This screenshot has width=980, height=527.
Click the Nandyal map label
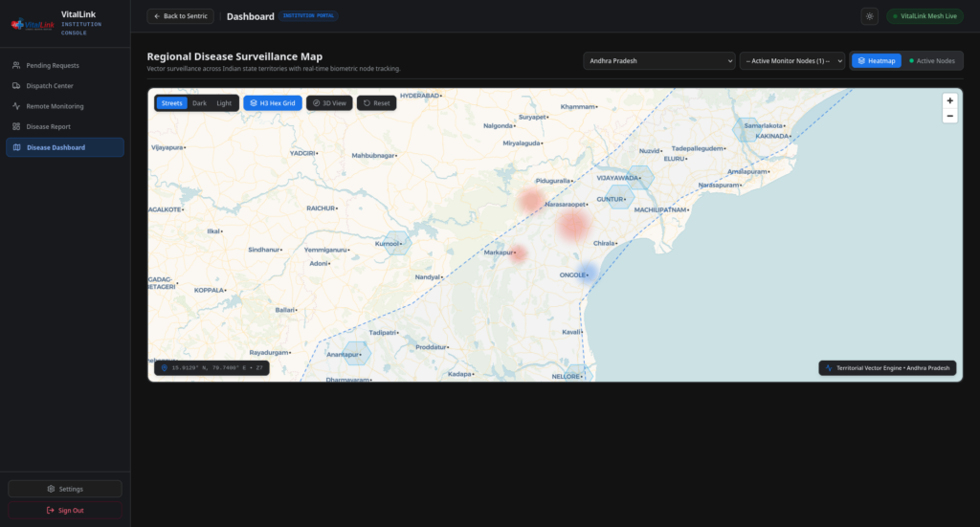coord(428,276)
